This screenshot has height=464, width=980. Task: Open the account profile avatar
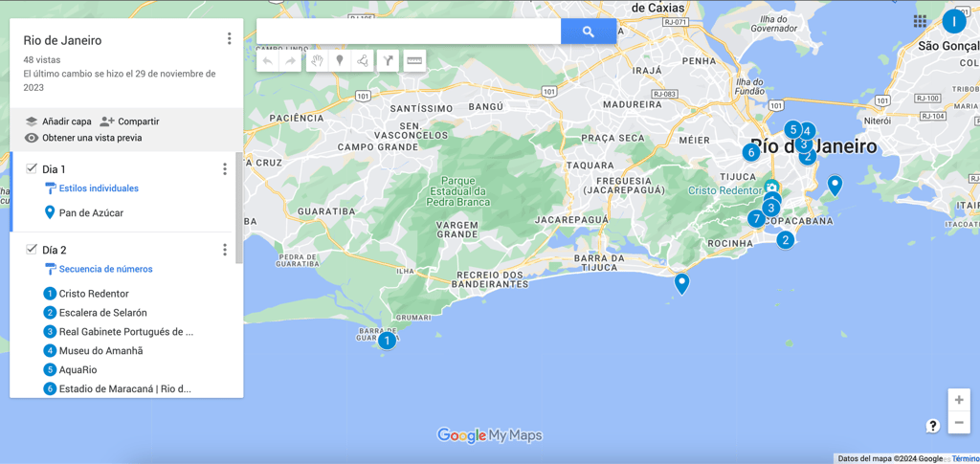[x=954, y=22]
